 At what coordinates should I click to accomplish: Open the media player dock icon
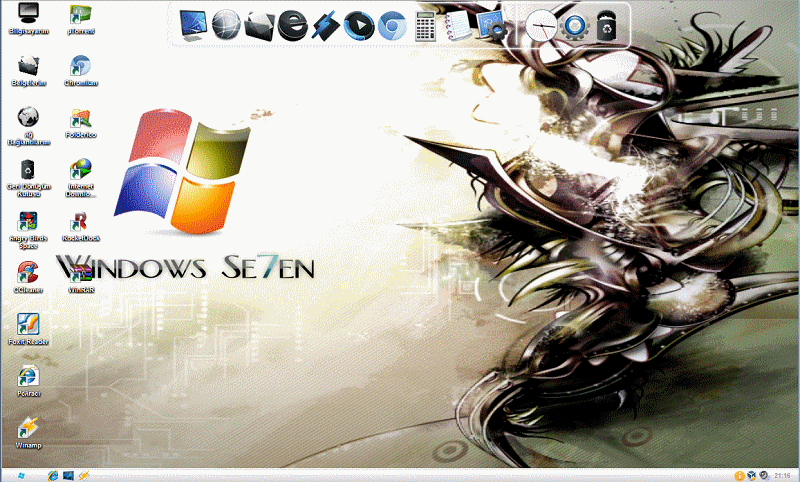tap(359, 25)
